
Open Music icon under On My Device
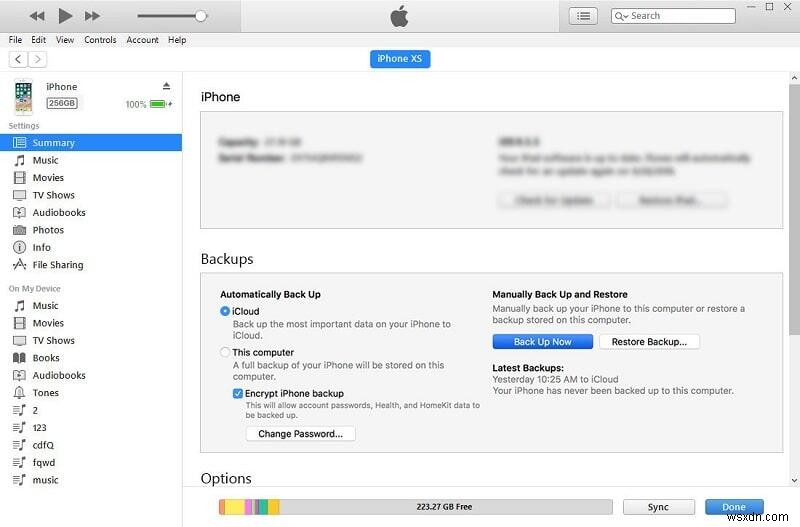click(19, 306)
